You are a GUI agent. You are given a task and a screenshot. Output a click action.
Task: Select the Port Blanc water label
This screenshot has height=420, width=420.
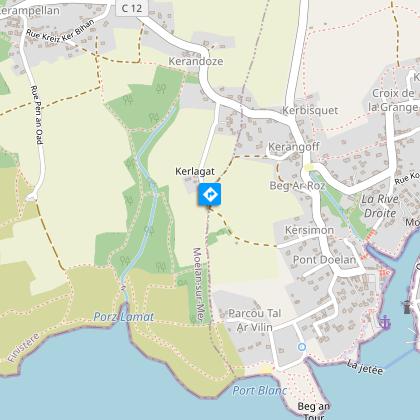(260, 390)
